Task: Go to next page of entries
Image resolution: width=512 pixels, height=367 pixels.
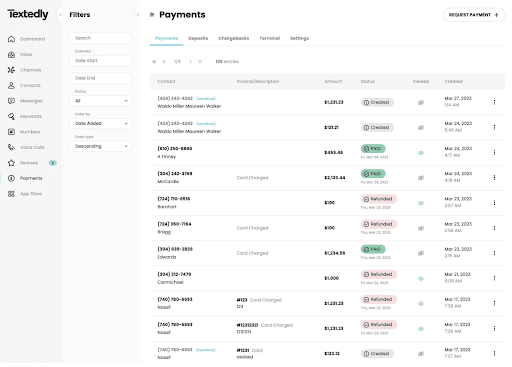Action: pos(191,62)
